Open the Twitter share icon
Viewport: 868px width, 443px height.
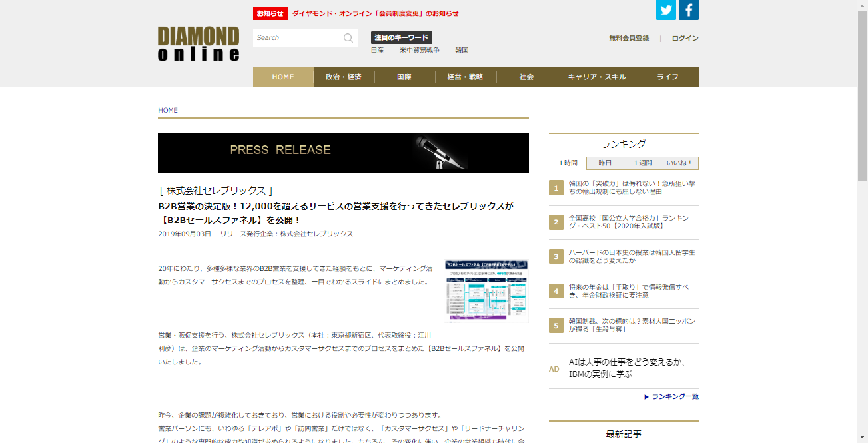[666, 10]
